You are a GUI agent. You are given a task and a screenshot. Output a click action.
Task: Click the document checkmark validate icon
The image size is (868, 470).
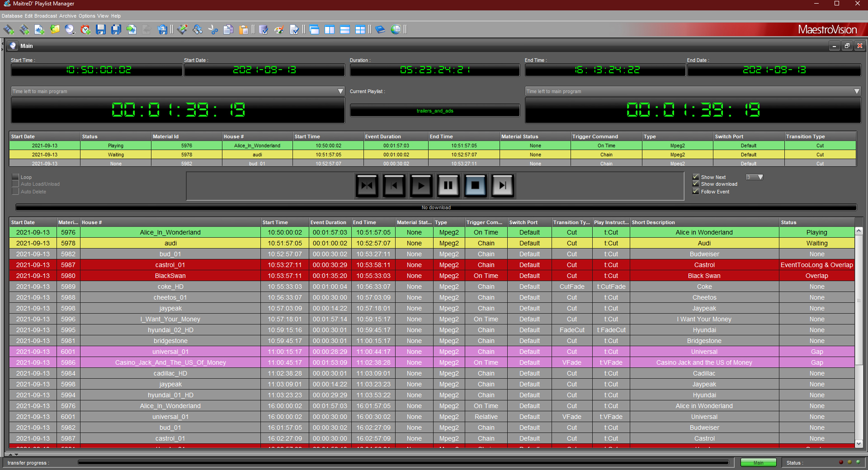click(x=294, y=30)
